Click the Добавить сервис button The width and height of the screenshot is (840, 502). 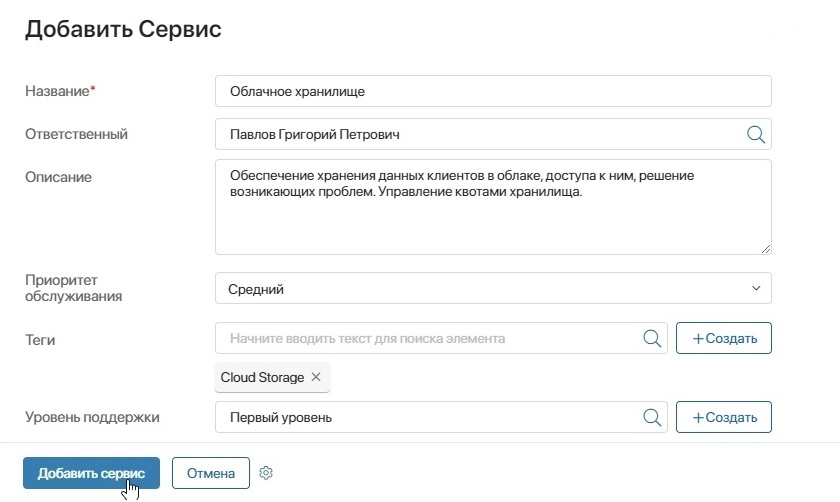(91, 473)
